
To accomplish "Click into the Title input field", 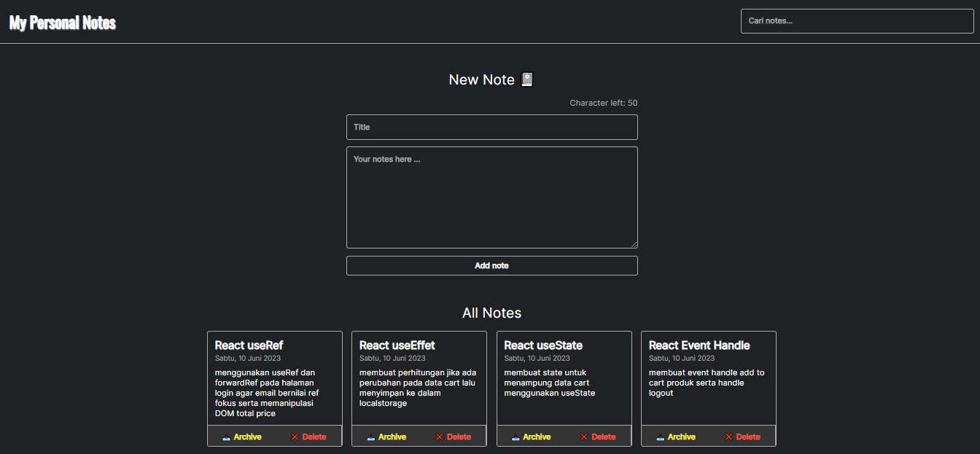I will (491, 127).
